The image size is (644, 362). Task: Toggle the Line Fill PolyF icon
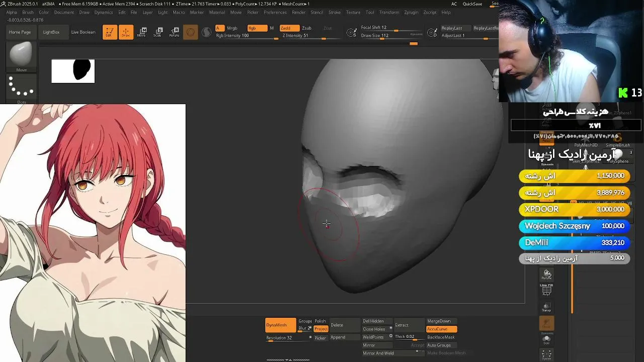tap(547, 290)
